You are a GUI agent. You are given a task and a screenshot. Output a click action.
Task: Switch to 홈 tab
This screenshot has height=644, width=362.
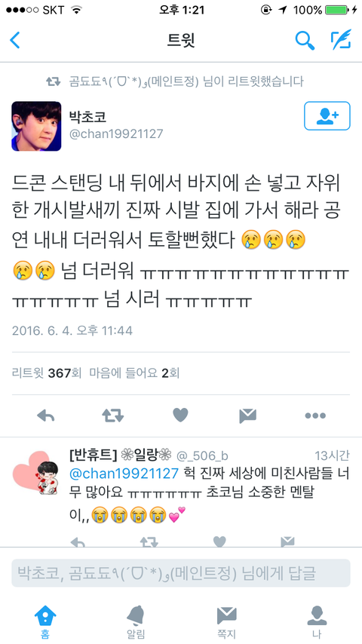(45, 622)
